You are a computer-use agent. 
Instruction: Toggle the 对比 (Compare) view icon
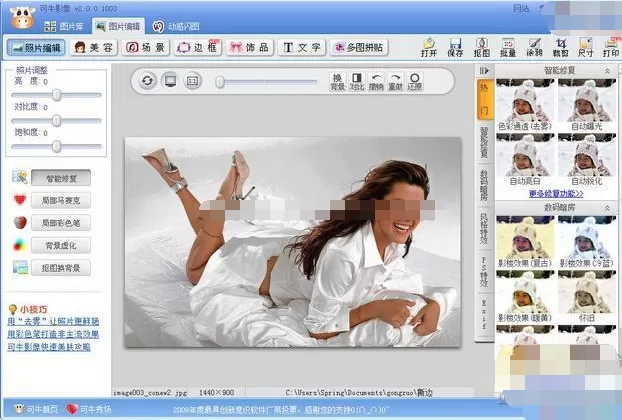(x=357, y=81)
